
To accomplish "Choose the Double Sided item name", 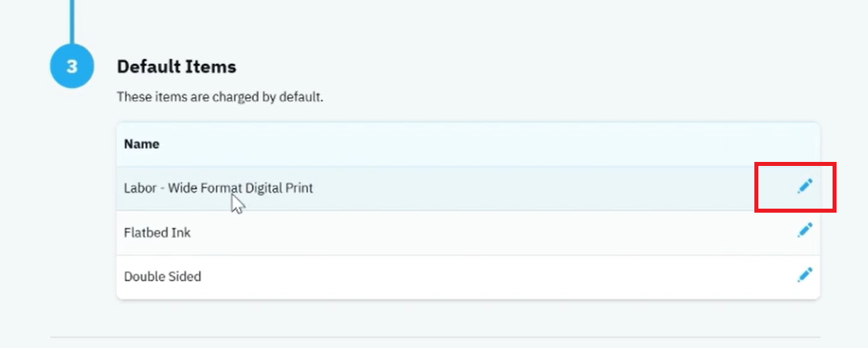I will click(162, 276).
